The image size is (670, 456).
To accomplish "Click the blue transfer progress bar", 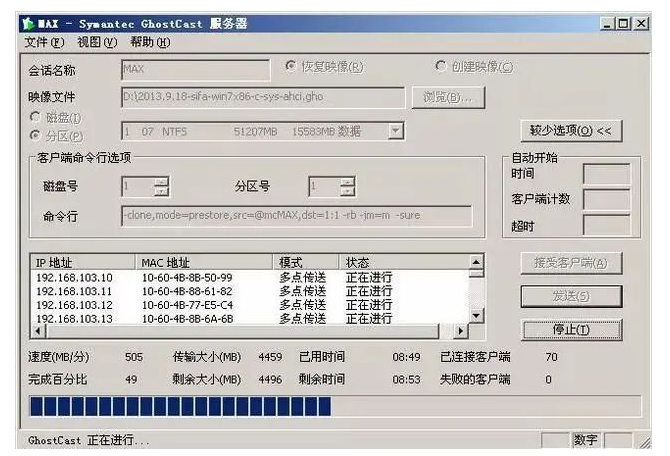I will (334, 406).
